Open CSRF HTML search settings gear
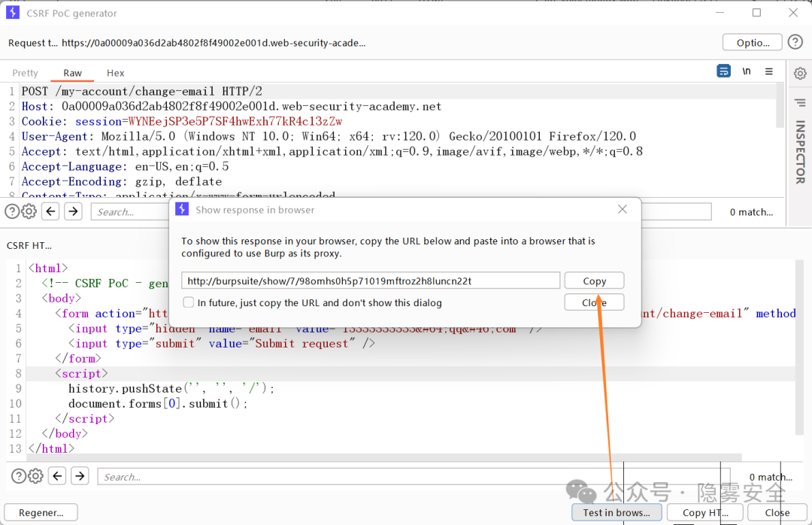The width and height of the screenshot is (812, 525). [36, 476]
